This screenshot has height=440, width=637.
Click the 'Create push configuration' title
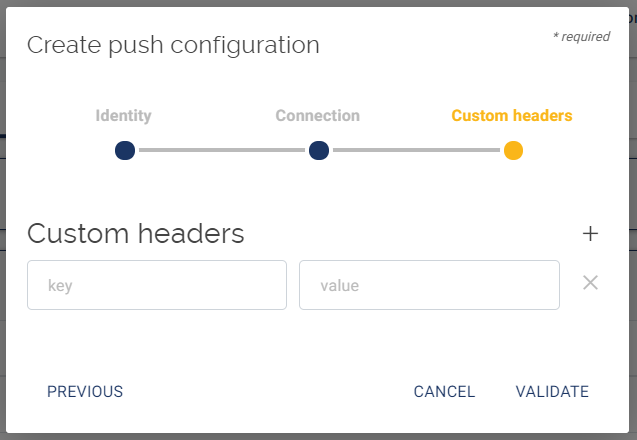point(173,45)
